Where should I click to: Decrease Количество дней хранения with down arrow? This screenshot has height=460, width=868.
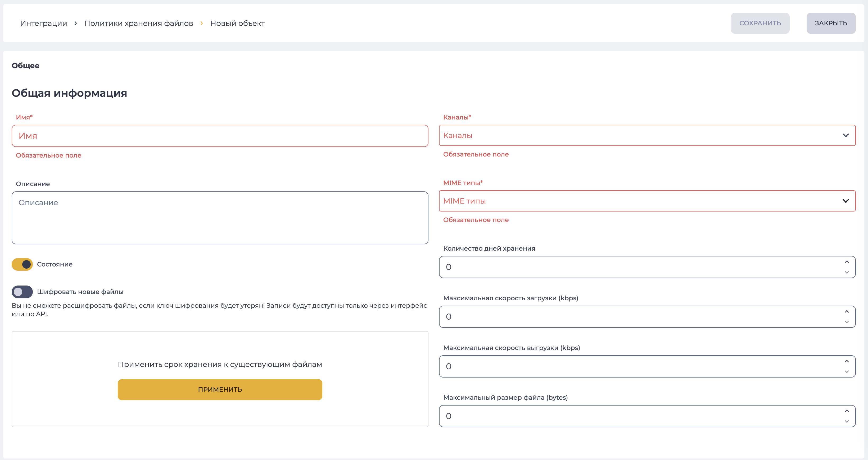pos(847,272)
